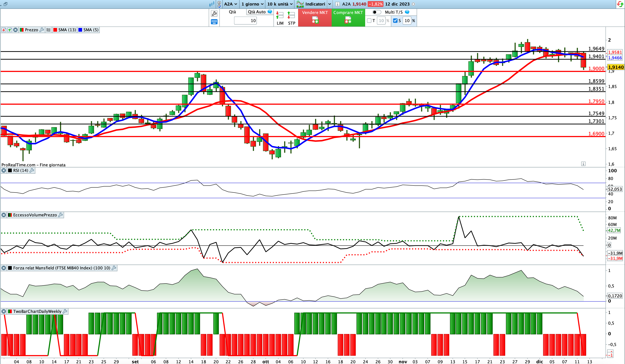Screen dimensions: 625x364
Task: Click the S percentage input field
Action: 407,21
